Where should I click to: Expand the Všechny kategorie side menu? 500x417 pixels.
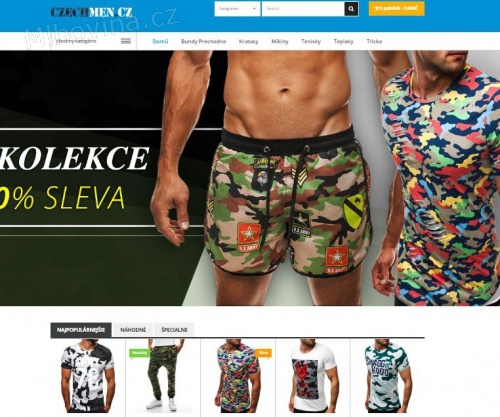click(76, 41)
